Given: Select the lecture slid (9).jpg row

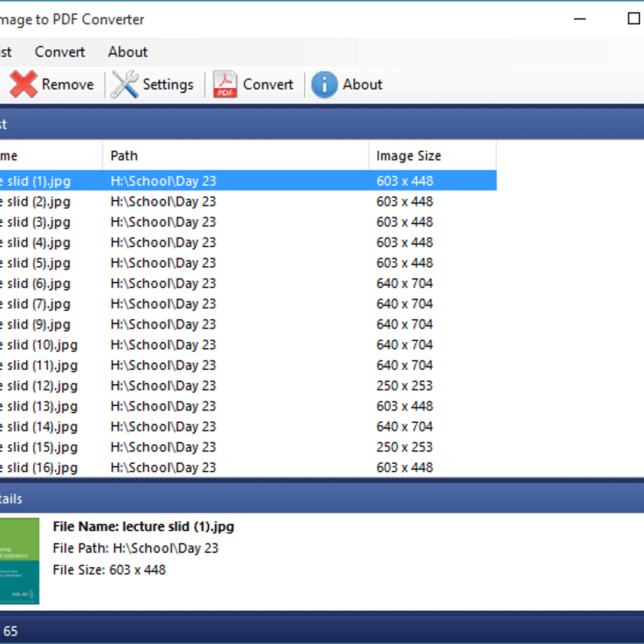Looking at the screenshot, I should point(161,324).
